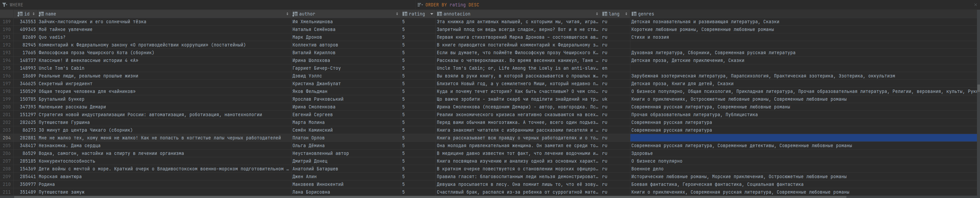Select row number 204 in the gutter

point(7,138)
